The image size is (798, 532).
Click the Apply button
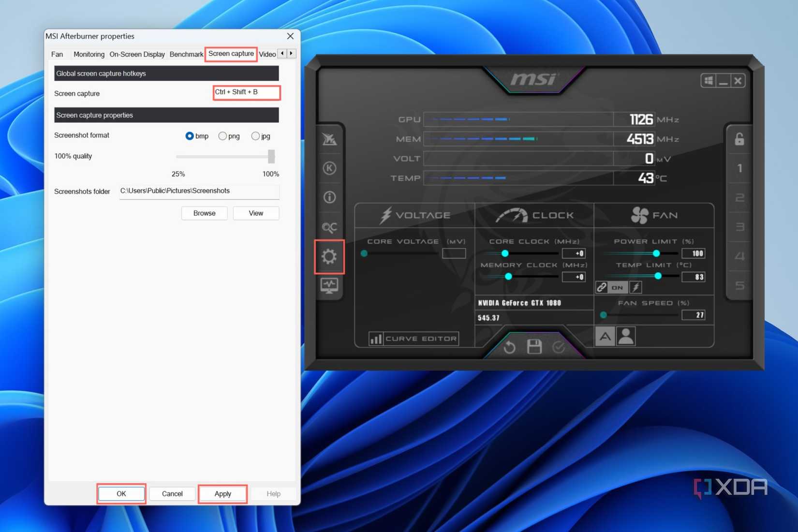(x=223, y=494)
